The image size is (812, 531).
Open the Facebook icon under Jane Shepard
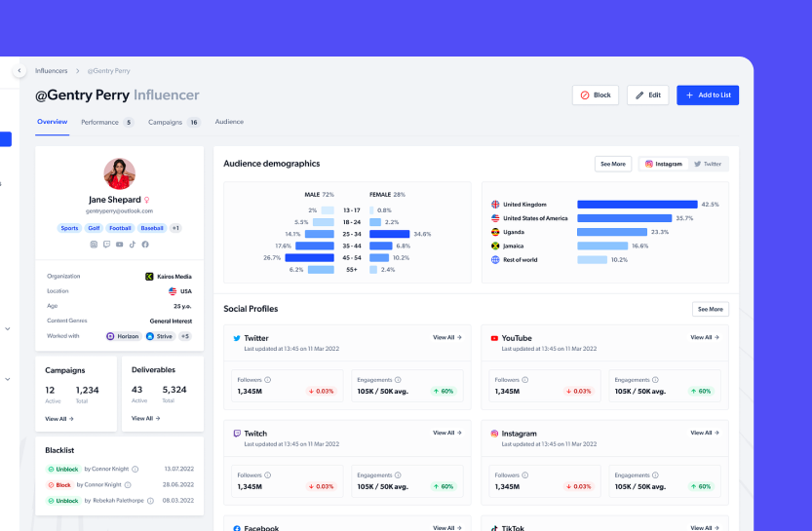click(x=145, y=245)
